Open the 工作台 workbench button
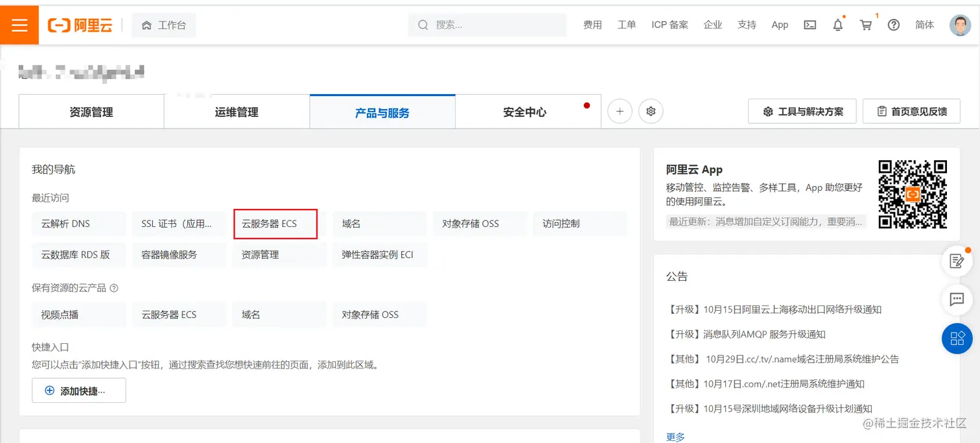Image resolution: width=980 pixels, height=443 pixels. point(164,25)
